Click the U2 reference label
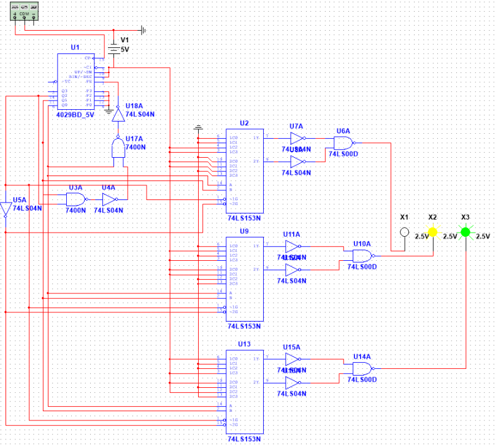Image resolution: width=498 pixels, height=448 pixels. pos(244,123)
